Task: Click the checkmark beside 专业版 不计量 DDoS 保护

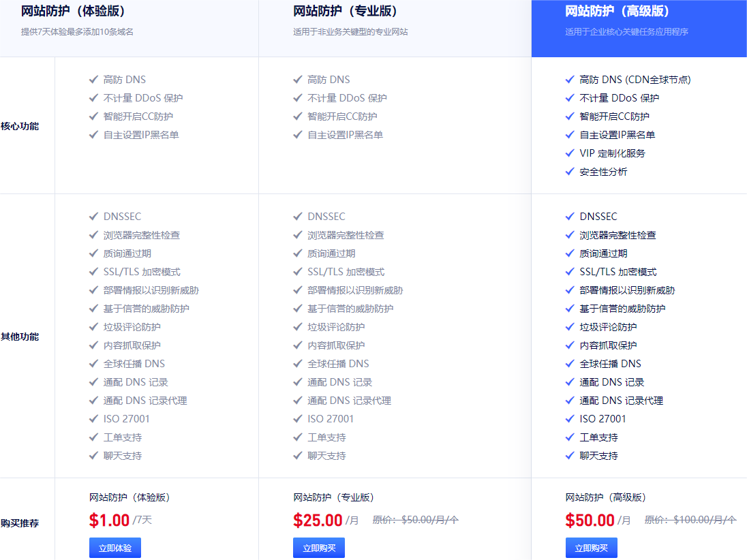Action: coord(298,98)
